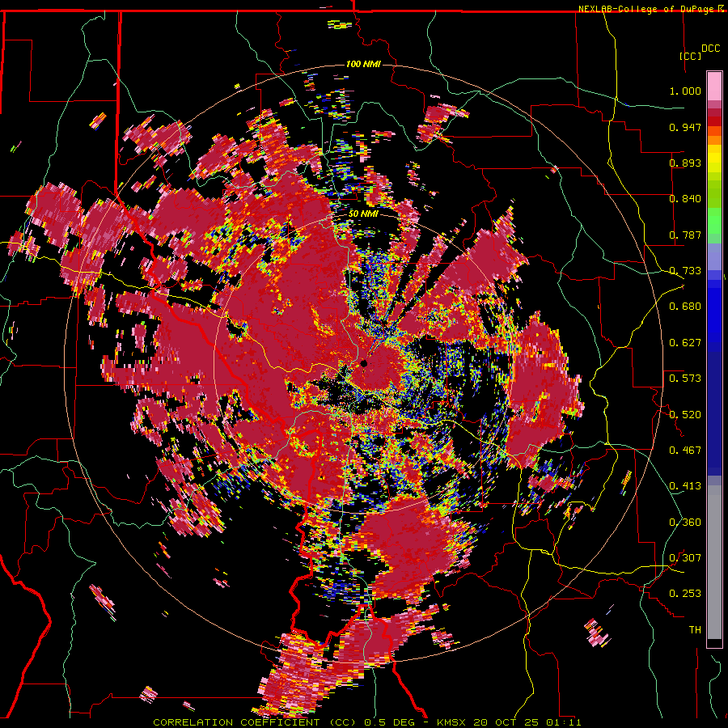Click the 50 NMI range ring label
The width and height of the screenshot is (728, 728).
362,214
